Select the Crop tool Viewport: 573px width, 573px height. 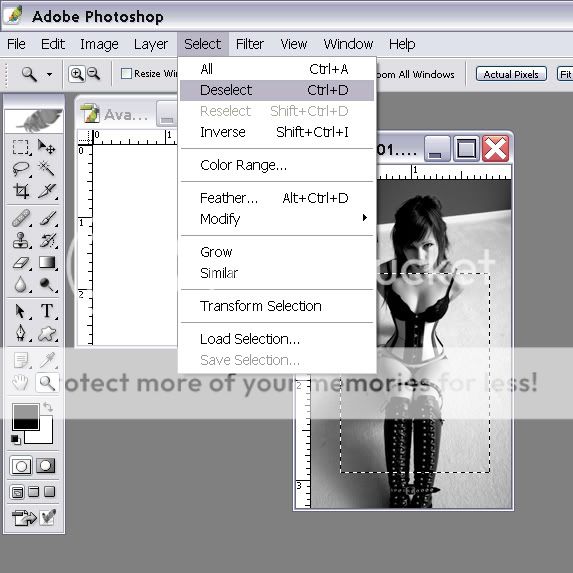(x=21, y=191)
